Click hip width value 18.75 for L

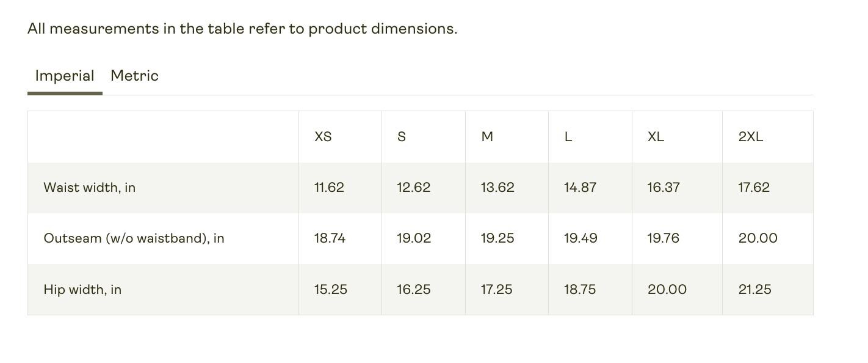(x=580, y=290)
